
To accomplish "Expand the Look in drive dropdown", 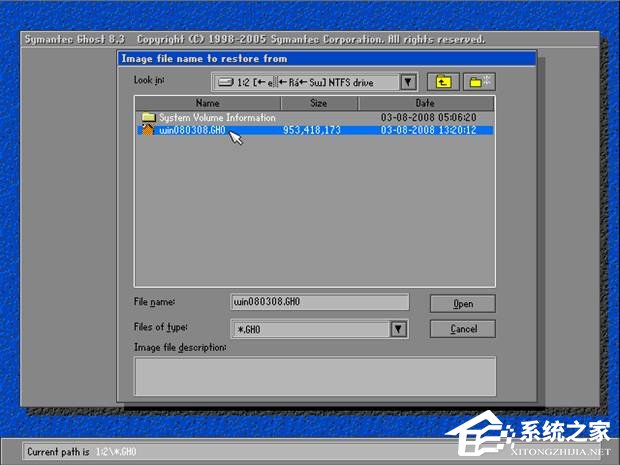I will [408, 82].
